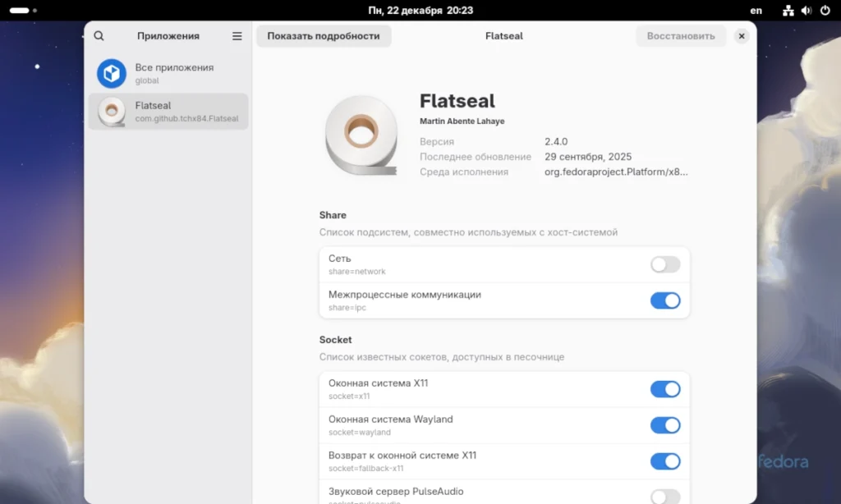Click the Share section heading
This screenshot has height=504, width=841.
333,215
